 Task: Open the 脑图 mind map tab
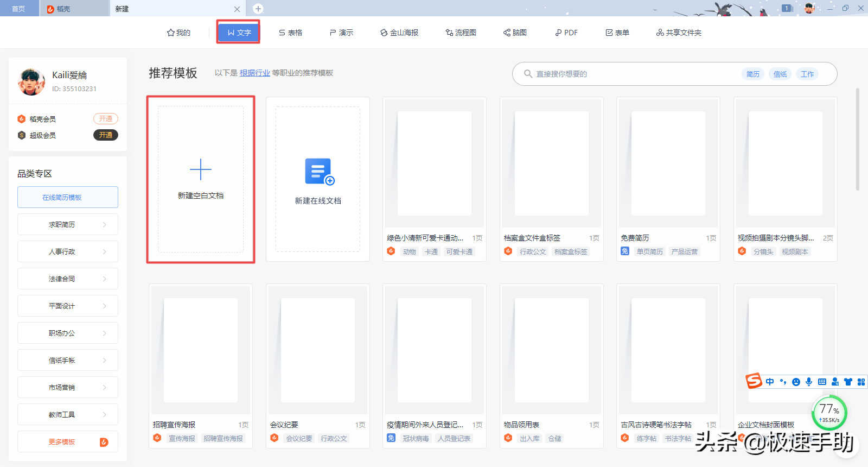[x=515, y=33]
